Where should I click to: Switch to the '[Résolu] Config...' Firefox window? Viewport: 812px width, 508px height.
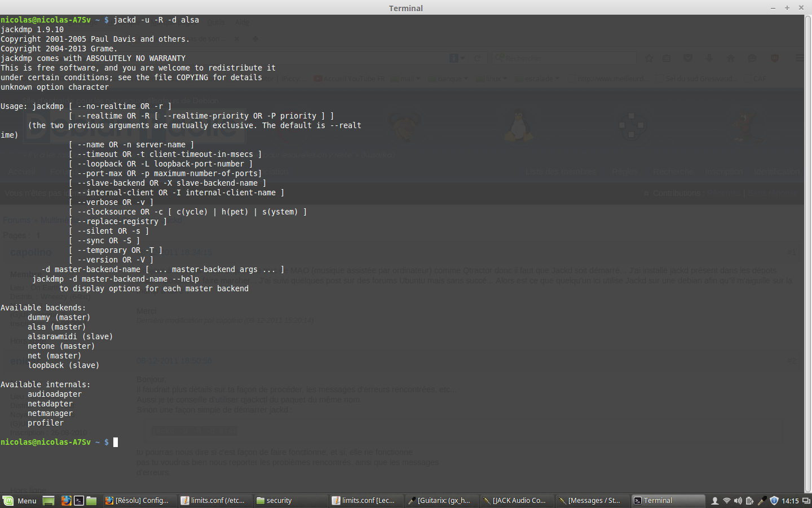point(139,501)
